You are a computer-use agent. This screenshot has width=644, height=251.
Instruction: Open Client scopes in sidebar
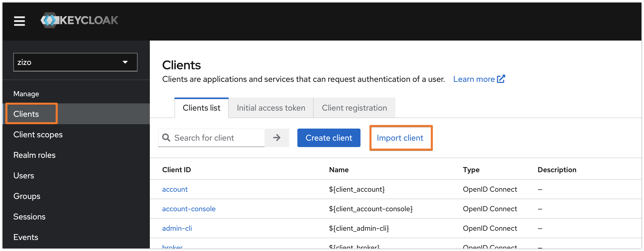pos(38,134)
